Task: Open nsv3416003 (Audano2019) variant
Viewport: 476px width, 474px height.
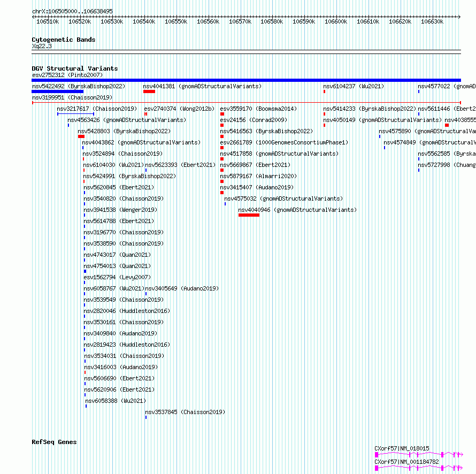Action: [x=121, y=367]
